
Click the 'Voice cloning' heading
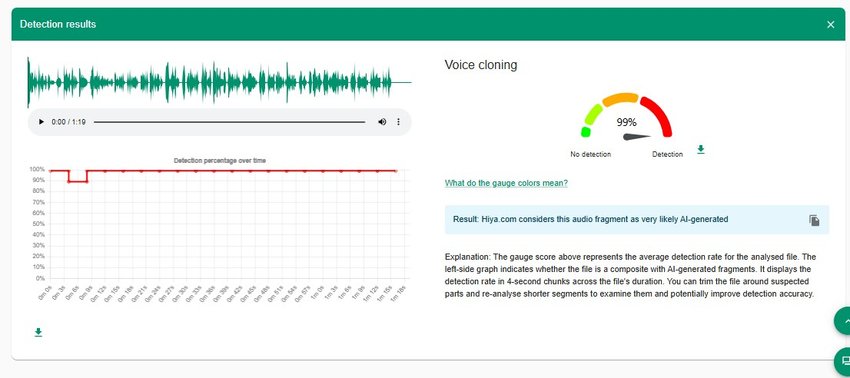[481, 65]
